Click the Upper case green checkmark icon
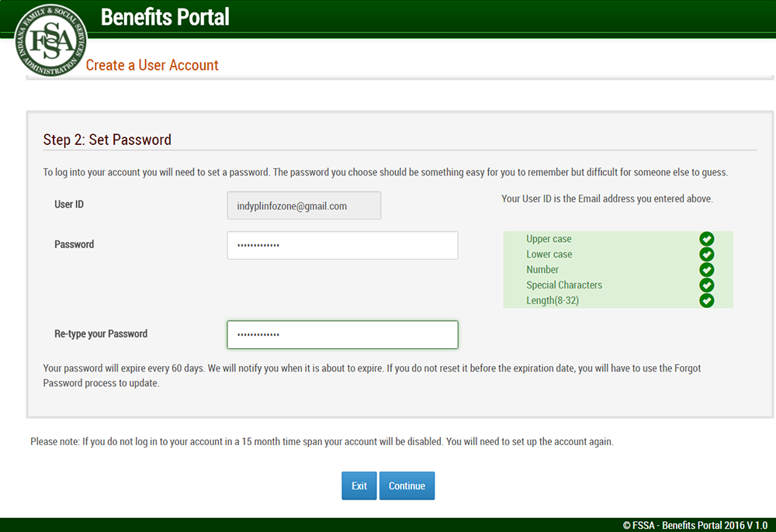The image size is (776, 532). pos(707,239)
